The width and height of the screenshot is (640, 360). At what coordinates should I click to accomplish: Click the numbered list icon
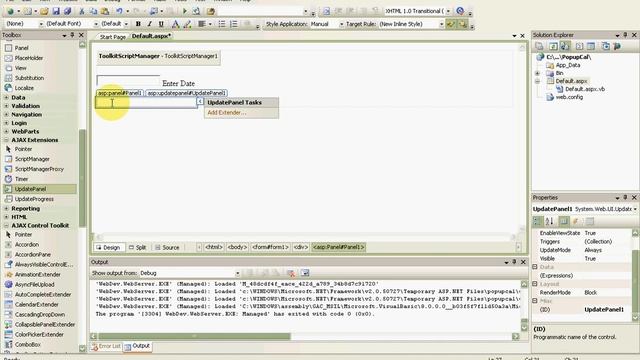(233, 24)
